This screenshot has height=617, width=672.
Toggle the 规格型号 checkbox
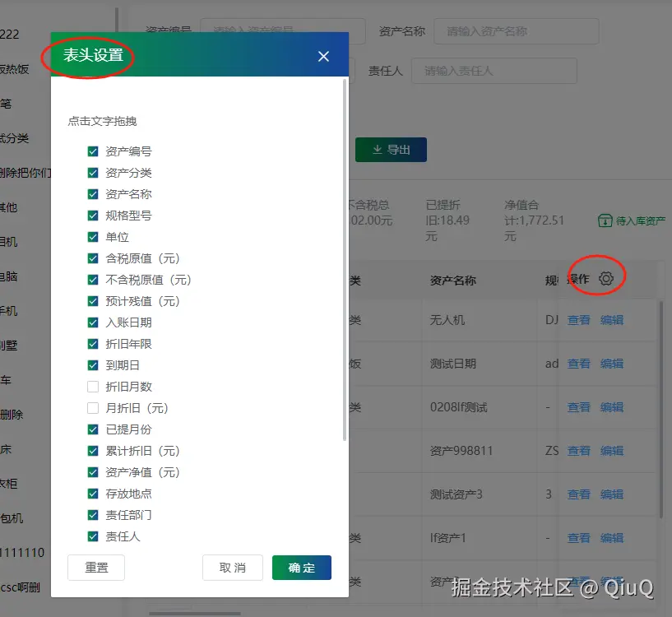coord(93,216)
